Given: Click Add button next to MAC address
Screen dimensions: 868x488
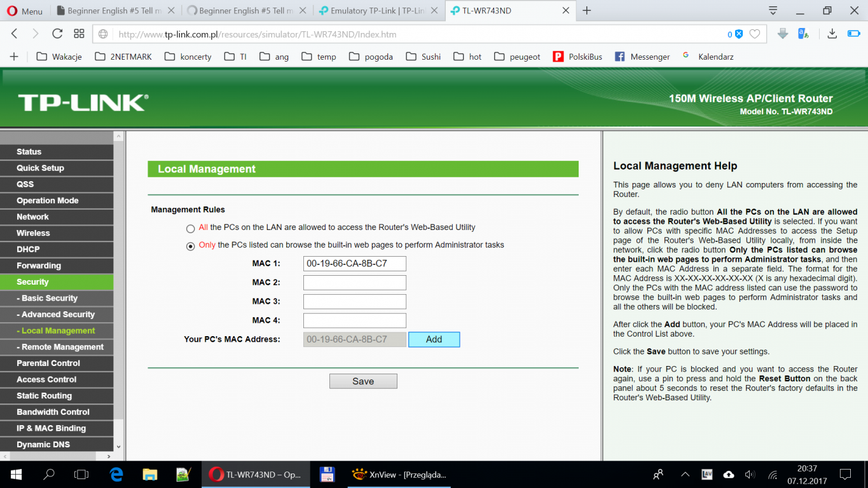Looking at the screenshot, I should click(434, 339).
